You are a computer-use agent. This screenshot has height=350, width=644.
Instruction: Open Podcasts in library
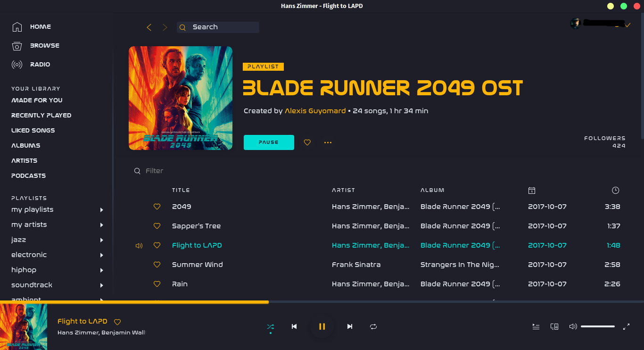tap(29, 175)
